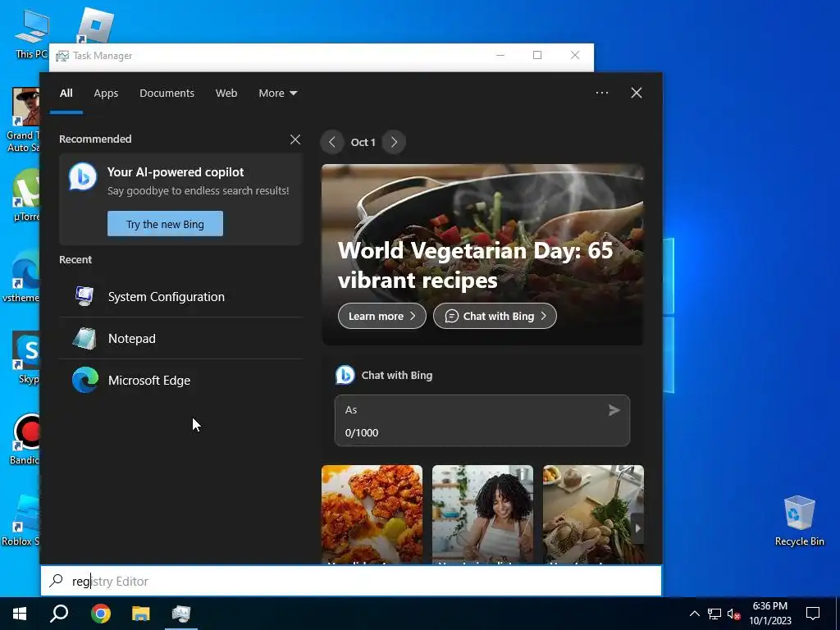This screenshot has height=630, width=840.
Task: Launch Google Chrome from taskbar
Action: pyautogui.click(x=100, y=614)
